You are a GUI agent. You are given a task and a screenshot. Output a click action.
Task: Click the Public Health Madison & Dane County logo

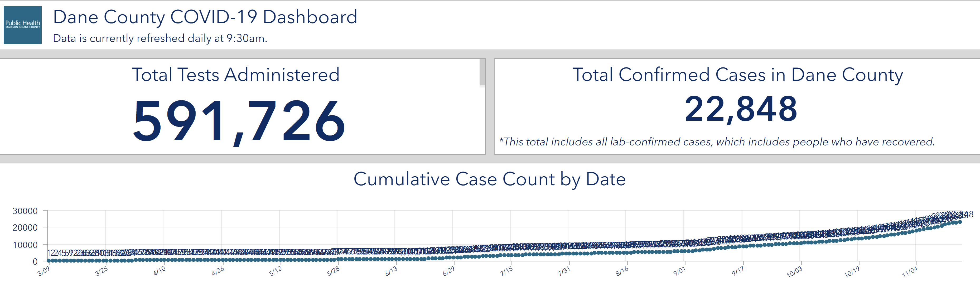point(22,25)
